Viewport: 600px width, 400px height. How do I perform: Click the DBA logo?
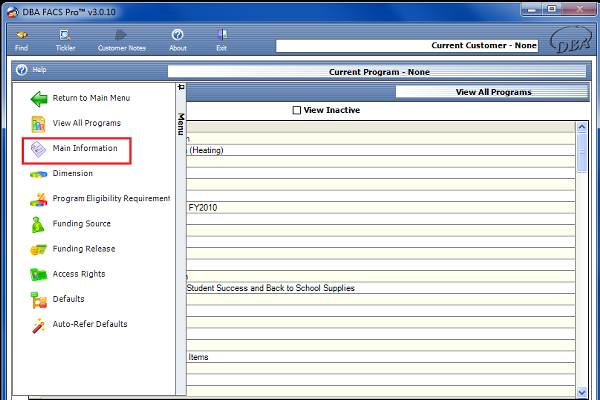571,39
